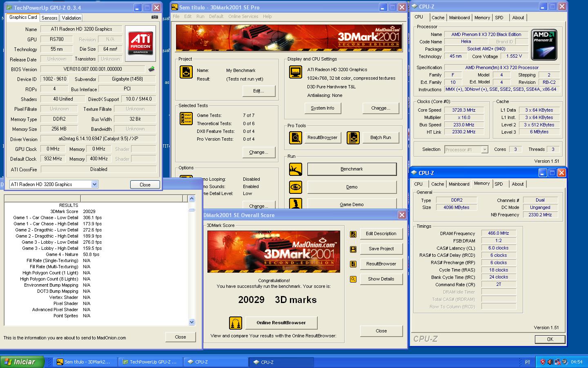Screen dimensions: 588x368
Task: Click the ResultBrowser icon in score window
Action: [353, 264]
